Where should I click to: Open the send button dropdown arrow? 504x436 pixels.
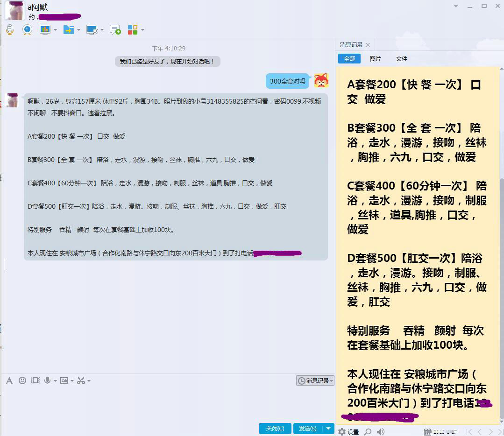[x=329, y=429]
